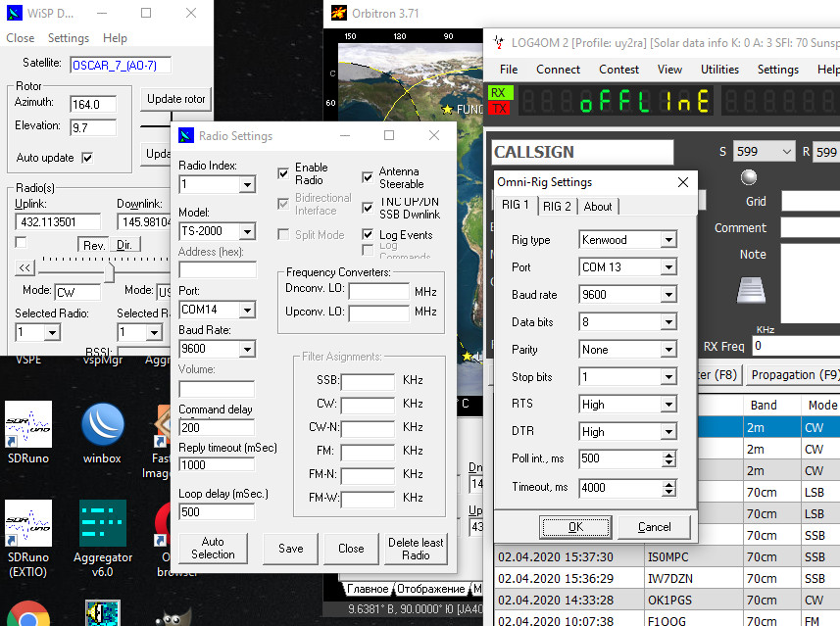The image size is (840, 626).
Task: Open Omni-Rig Stop bits dropdown
Action: (x=668, y=377)
